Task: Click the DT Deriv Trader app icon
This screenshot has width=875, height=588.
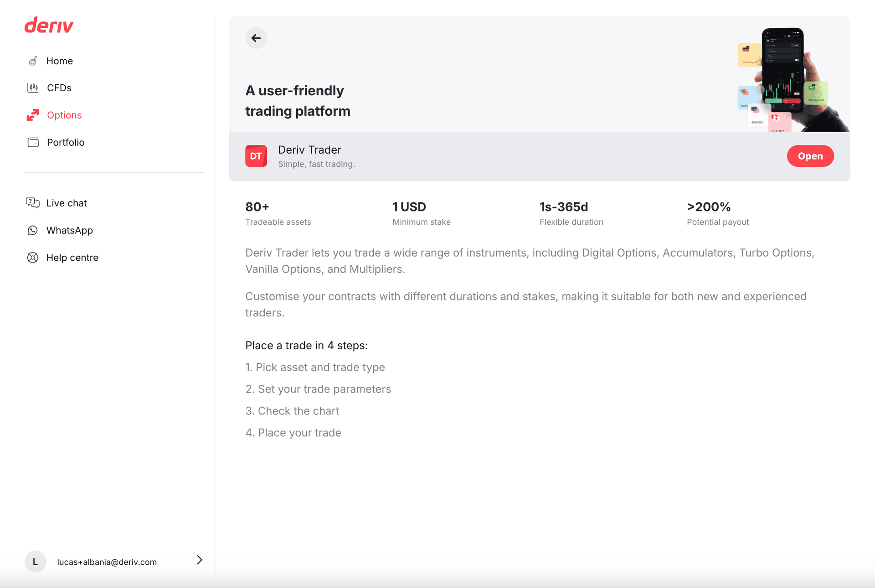Action: coord(256,156)
